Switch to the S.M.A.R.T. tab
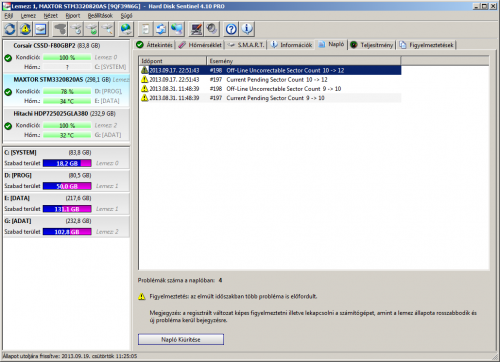Viewport: 500px width, 362px height. click(x=246, y=45)
